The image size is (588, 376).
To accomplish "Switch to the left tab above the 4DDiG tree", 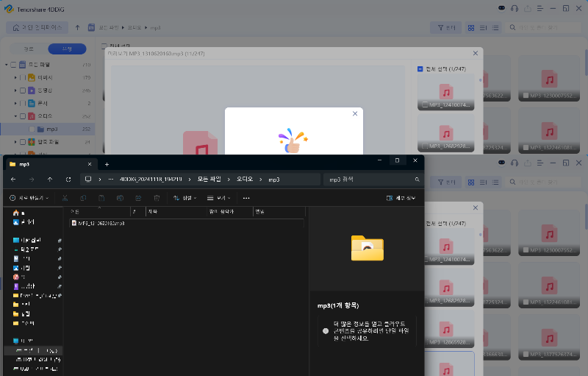I will tap(29, 49).
